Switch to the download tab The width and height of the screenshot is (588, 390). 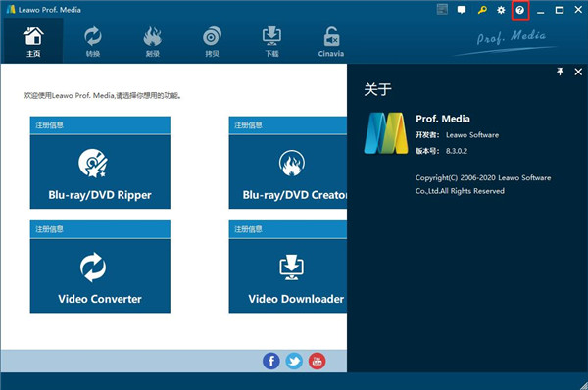[x=271, y=41]
